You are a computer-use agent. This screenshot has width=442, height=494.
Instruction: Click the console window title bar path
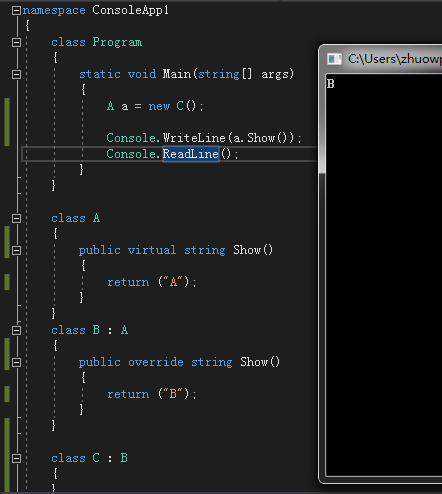click(395, 59)
